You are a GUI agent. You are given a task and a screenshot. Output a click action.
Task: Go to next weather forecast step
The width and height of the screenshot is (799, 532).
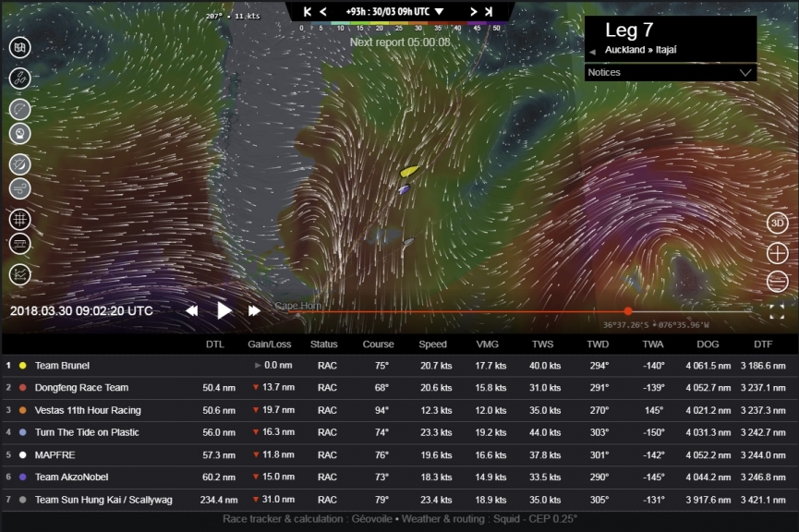tap(473, 11)
